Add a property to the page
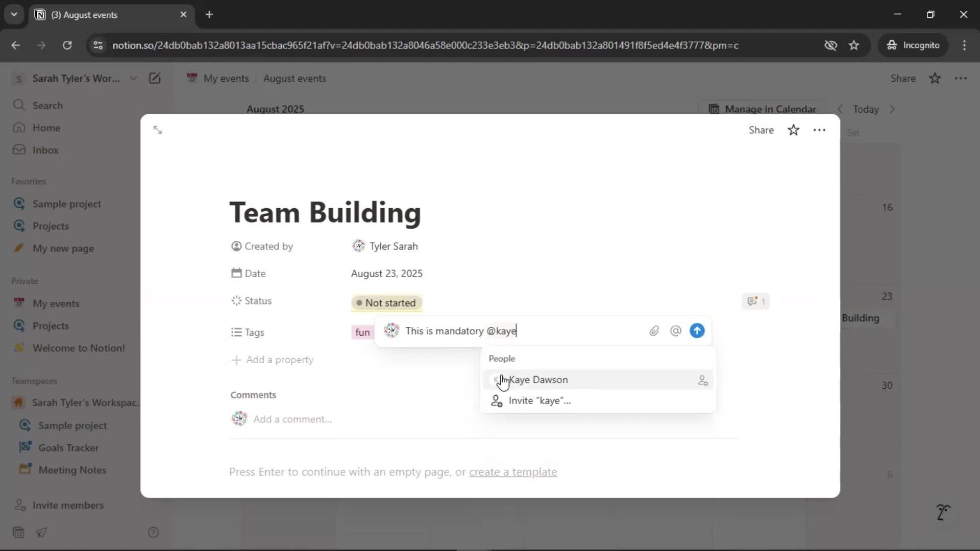Viewport: 980px width, 551px height. coord(272,360)
